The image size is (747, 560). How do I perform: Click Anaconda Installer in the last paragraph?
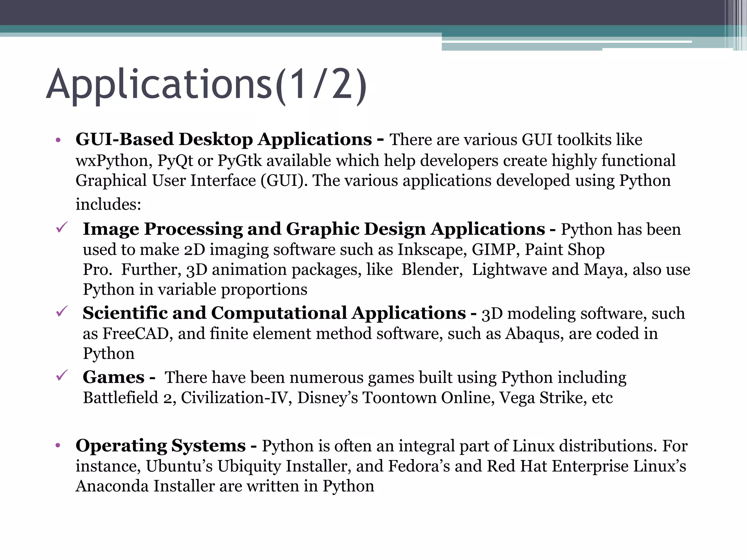[145, 486]
